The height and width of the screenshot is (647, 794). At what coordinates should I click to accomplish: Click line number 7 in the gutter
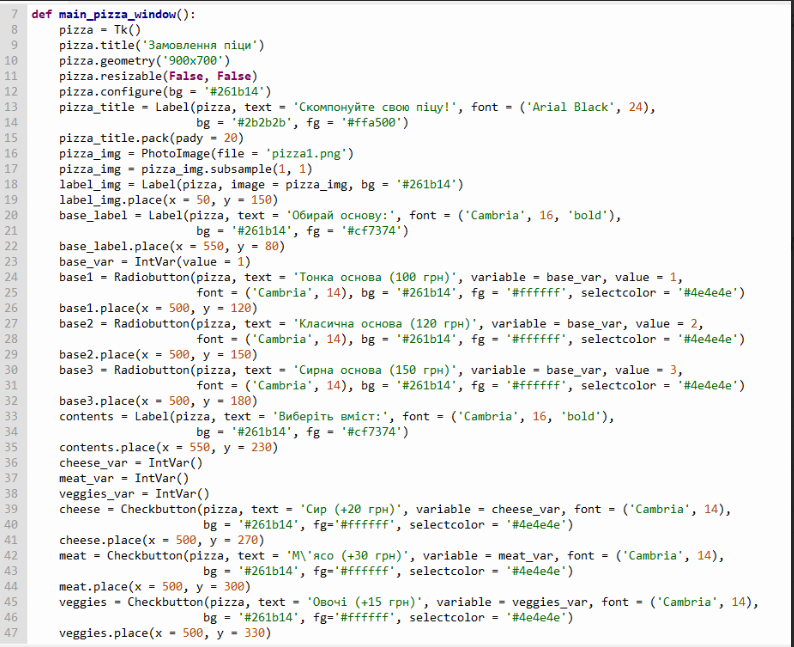pos(14,14)
